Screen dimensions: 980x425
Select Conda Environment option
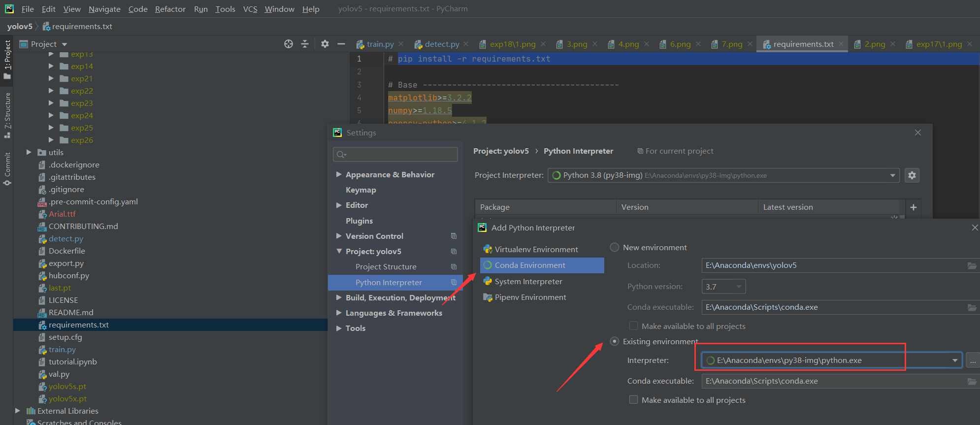click(542, 265)
